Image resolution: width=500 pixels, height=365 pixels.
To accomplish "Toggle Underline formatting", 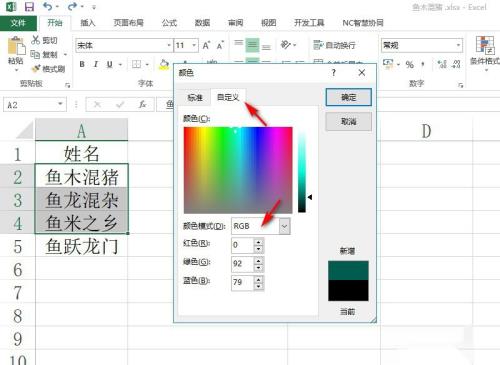I will pyautogui.click(x=109, y=64).
